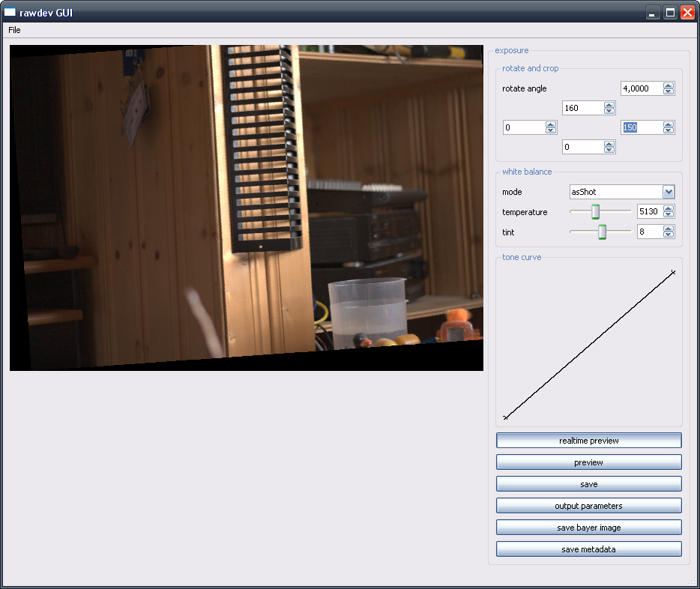Click the rotate angle down arrow

[669, 92]
